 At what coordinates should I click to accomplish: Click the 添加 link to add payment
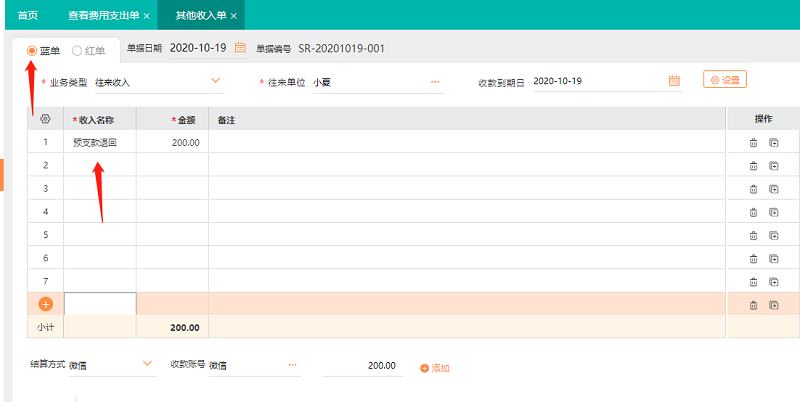435,368
